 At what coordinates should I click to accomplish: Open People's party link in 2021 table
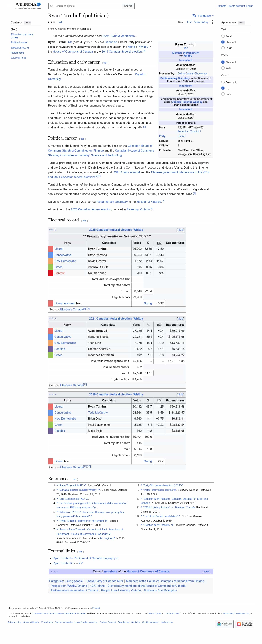(x=60, y=349)
